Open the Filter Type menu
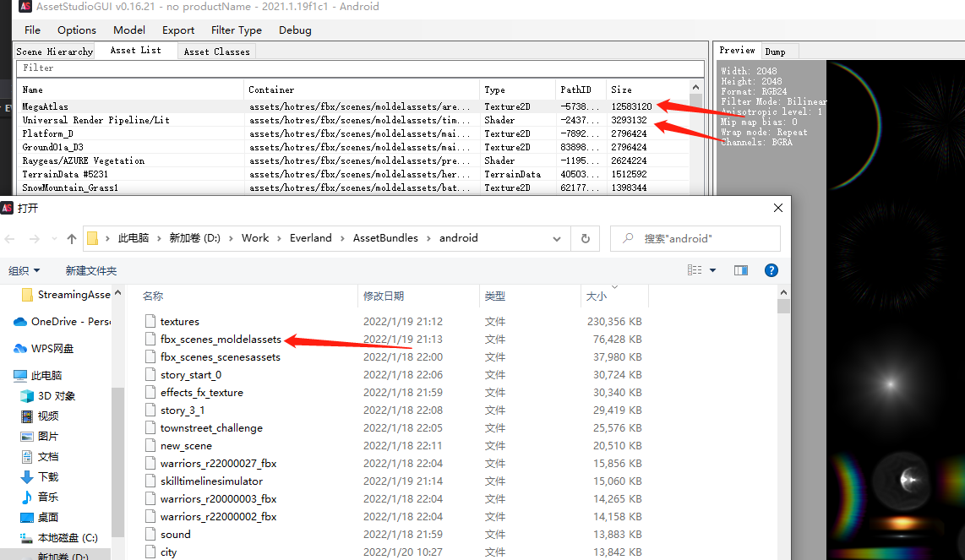 click(x=236, y=30)
